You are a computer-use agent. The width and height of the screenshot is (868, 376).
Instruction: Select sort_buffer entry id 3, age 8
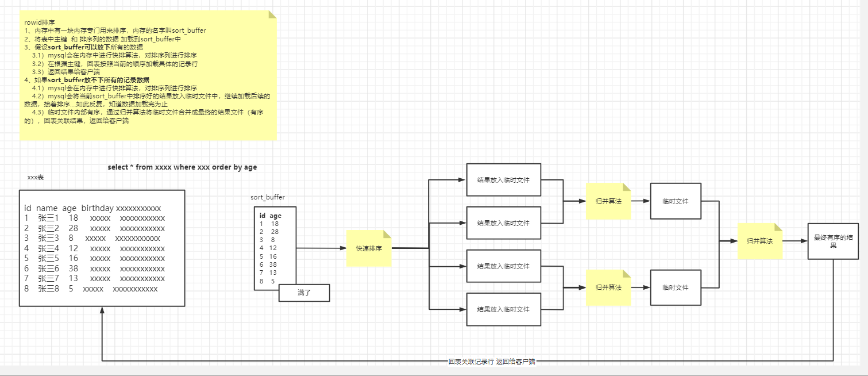[x=267, y=240]
